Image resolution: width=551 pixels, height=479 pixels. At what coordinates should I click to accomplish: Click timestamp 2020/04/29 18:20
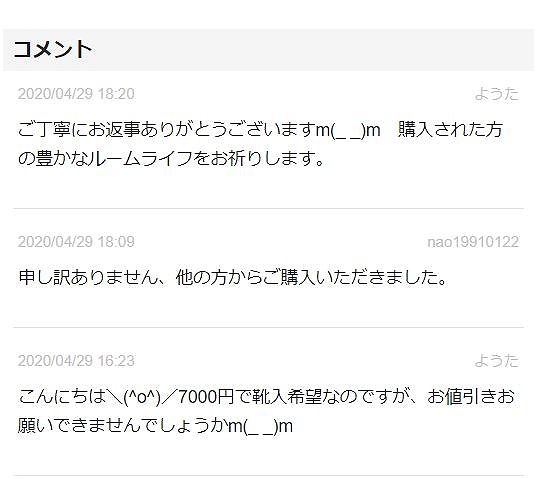pos(76,94)
